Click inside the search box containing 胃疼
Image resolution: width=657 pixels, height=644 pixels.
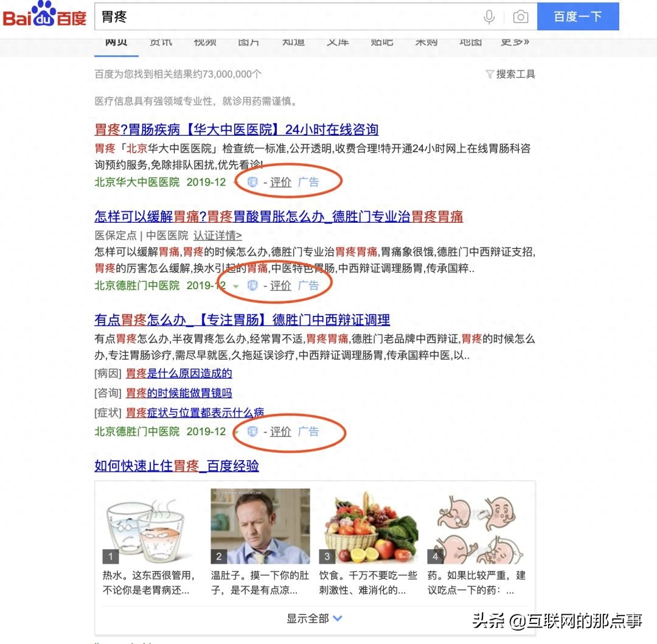289,17
